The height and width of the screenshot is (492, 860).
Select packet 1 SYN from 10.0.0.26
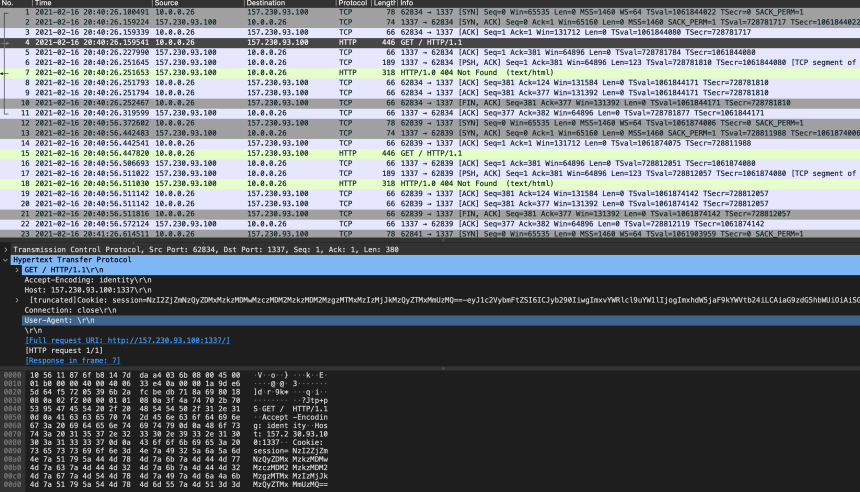click(430, 12)
